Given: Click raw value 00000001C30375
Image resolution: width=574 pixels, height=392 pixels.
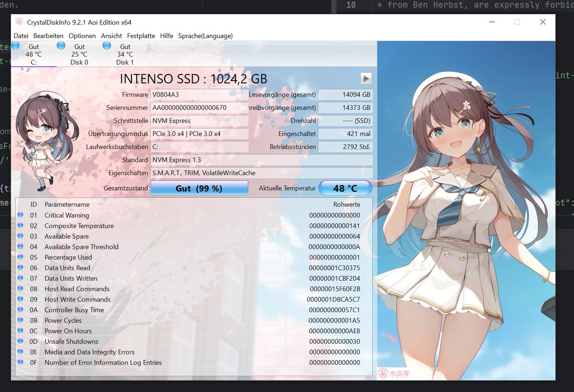Looking at the screenshot, I should pyautogui.click(x=334, y=268).
